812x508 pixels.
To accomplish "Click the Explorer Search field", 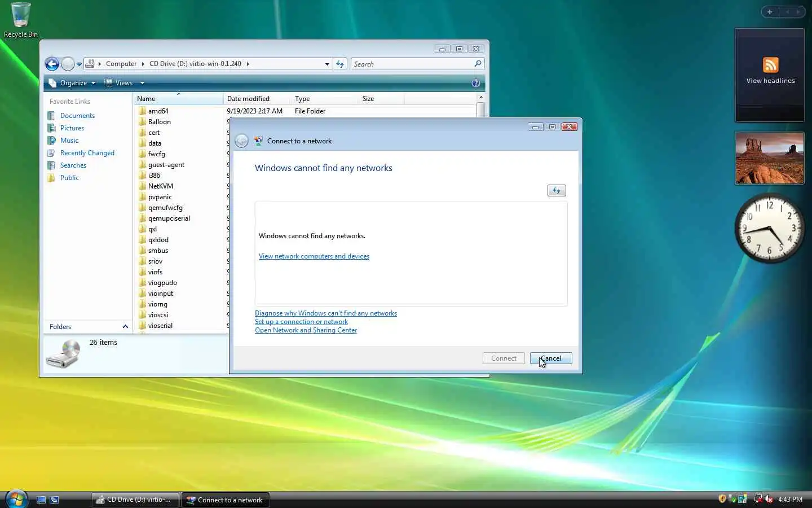I will click(x=412, y=64).
